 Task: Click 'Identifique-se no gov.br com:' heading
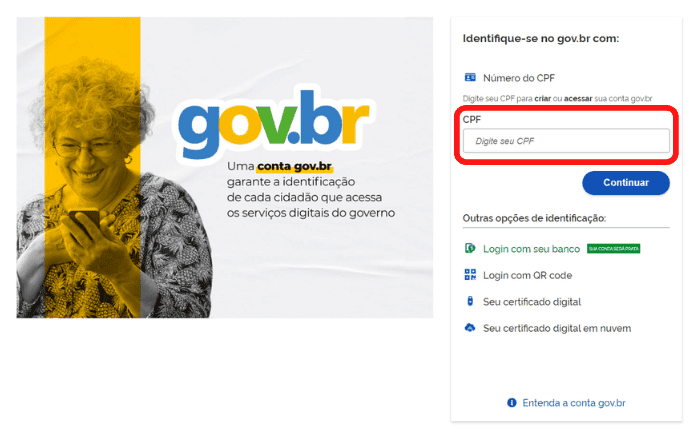(541, 38)
